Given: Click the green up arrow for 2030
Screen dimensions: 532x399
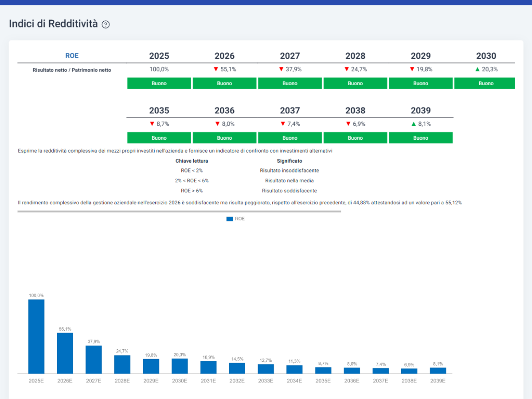Looking at the screenshot, I should pyautogui.click(x=477, y=69).
